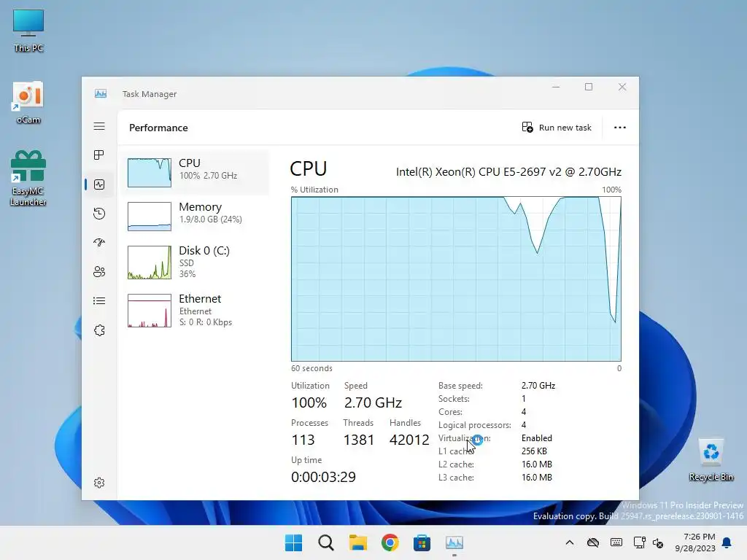Expand the hidden system tray icons chevron
Image resolution: width=747 pixels, height=560 pixels.
point(569,542)
